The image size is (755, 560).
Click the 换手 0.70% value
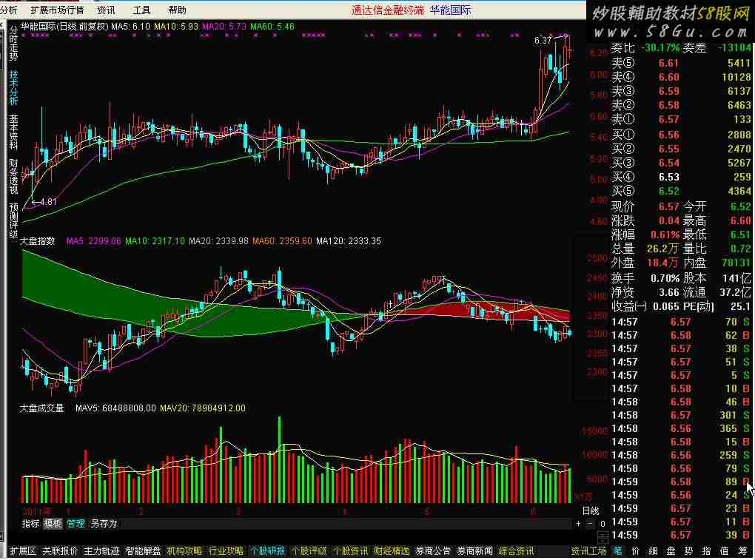pyautogui.click(x=665, y=278)
